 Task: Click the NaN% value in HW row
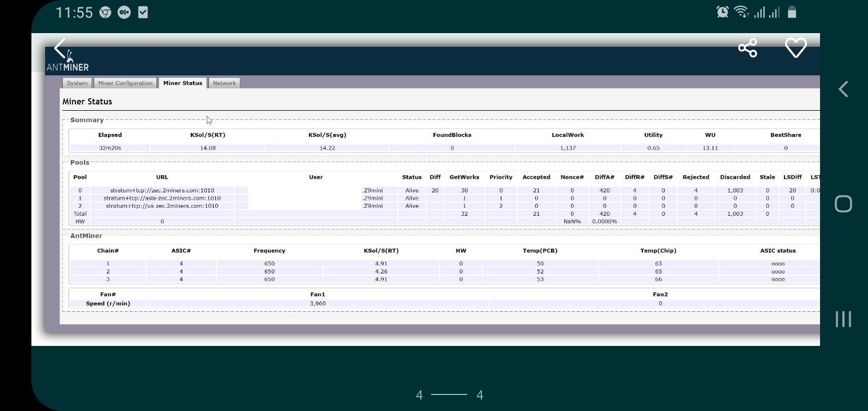[x=572, y=221]
